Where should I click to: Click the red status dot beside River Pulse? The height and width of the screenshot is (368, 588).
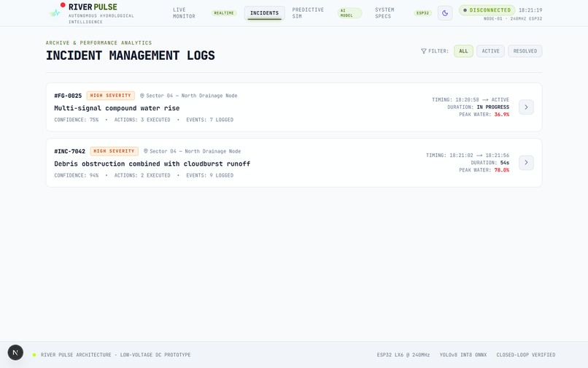(63, 5)
